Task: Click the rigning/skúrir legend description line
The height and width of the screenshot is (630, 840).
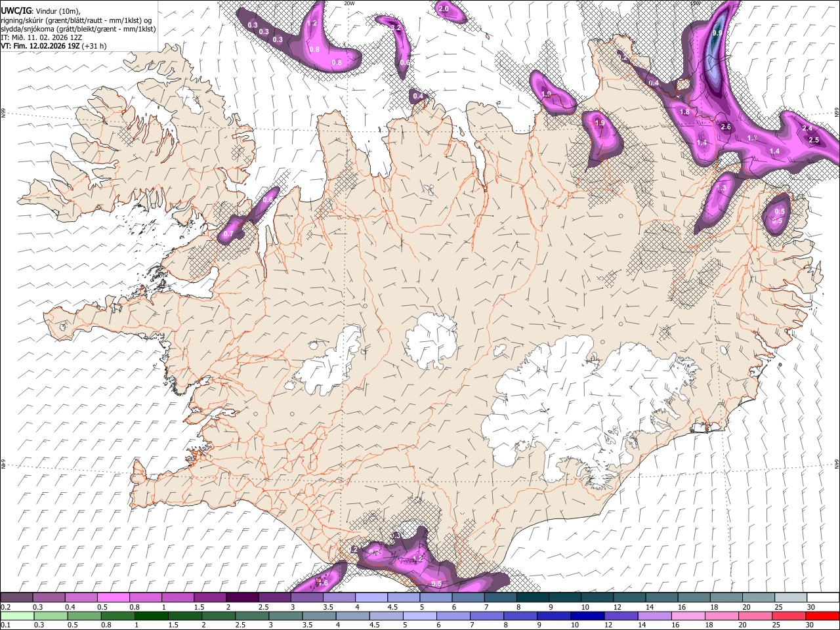Action: [76, 20]
